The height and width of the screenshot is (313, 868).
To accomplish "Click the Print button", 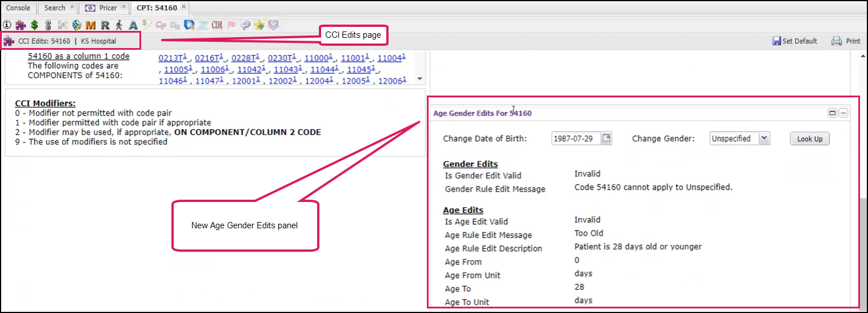I will 846,41.
